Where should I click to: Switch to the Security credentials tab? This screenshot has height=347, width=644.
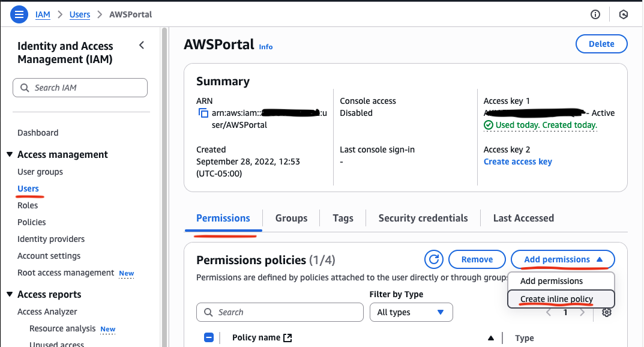(423, 218)
